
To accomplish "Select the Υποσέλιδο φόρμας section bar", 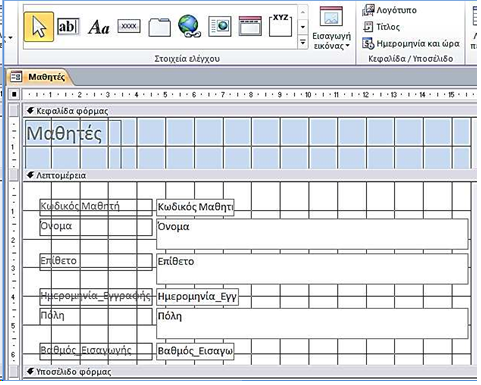I will coord(250,371).
